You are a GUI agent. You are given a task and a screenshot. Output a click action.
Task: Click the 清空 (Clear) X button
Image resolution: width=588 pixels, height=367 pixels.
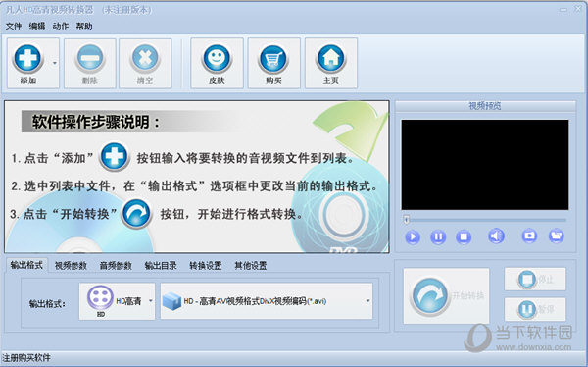145,63
